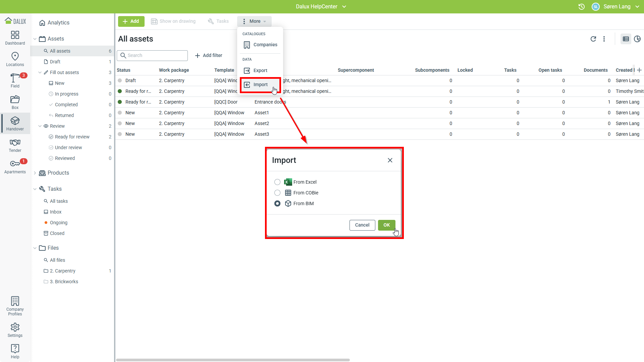Choose Export from the More menu

click(x=260, y=70)
